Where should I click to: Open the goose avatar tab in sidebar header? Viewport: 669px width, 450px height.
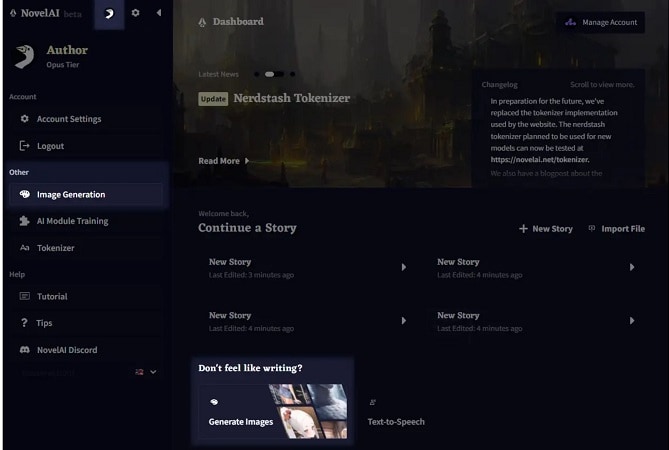coord(109,14)
